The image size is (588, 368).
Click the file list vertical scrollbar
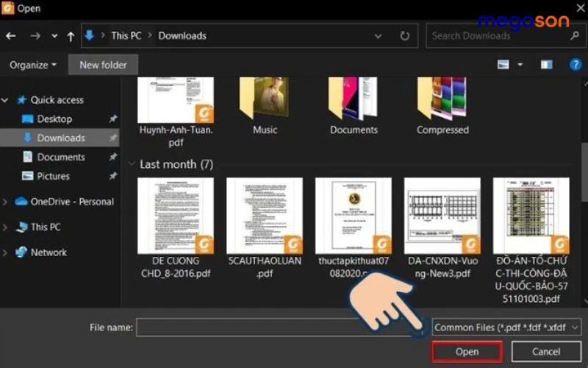pyautogui.click(x=584, y=173)
